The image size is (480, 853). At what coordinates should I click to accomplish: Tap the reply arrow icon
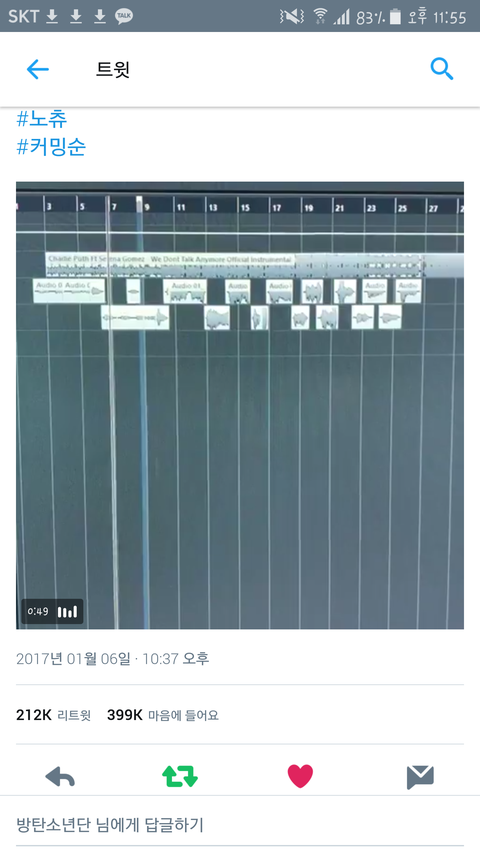(x=60, y=776)
